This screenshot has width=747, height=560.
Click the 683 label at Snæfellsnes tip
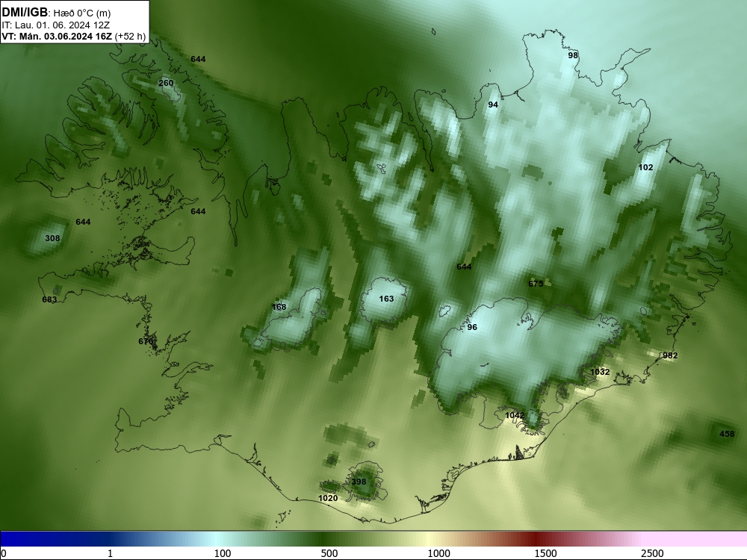click(49, 299)
